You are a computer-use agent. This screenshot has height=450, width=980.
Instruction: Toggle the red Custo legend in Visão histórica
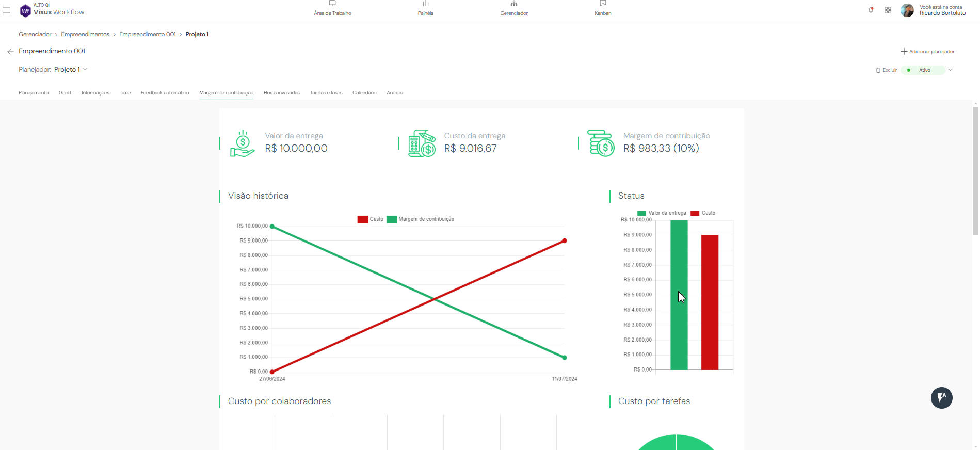tap(371, 219)
